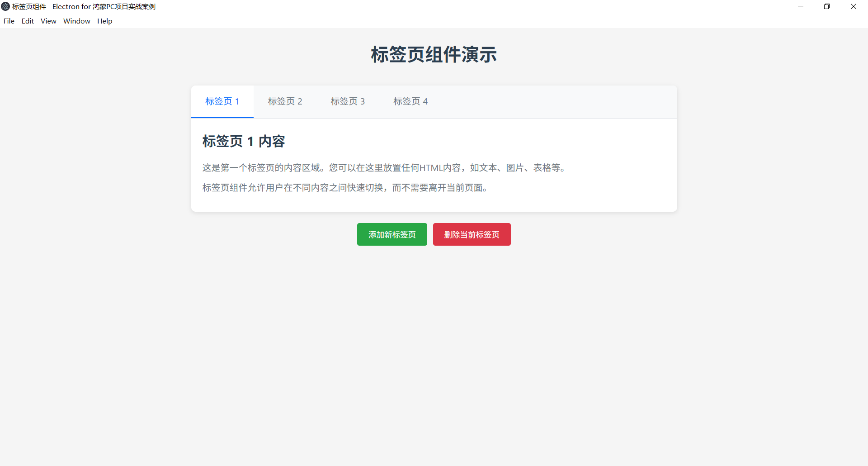Click the page heading 标签页组件演示
Viewport: 868px width, 466px height.
coord(434,54)
